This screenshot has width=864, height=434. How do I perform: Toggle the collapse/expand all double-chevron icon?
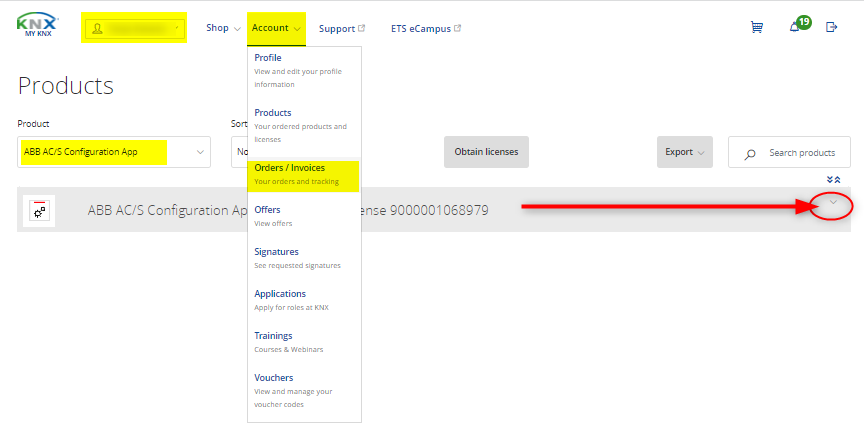(833, 180)
